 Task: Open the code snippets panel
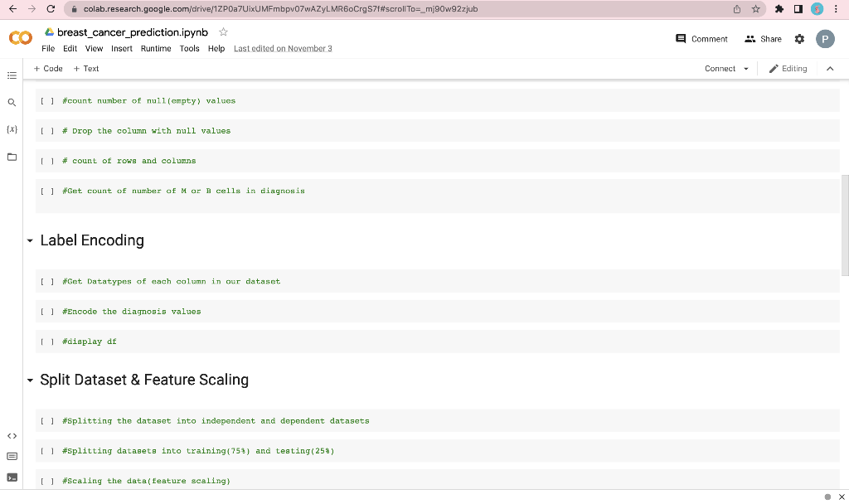[12, 434]
